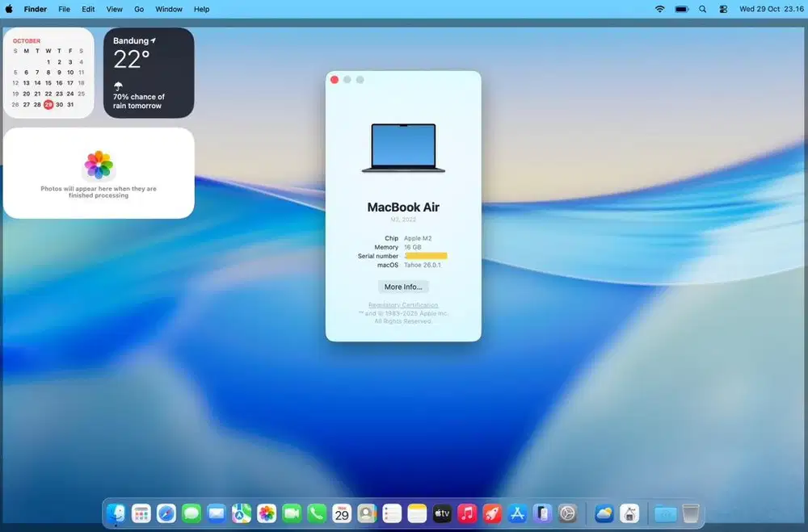Open the Trash in the Dock

coord(691,513)
